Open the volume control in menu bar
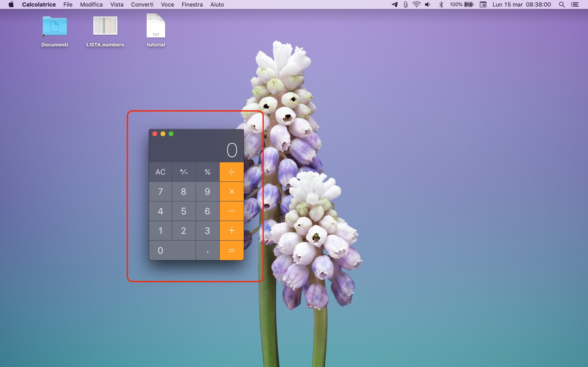Screen dimensions: 588x367 (428, 5)
